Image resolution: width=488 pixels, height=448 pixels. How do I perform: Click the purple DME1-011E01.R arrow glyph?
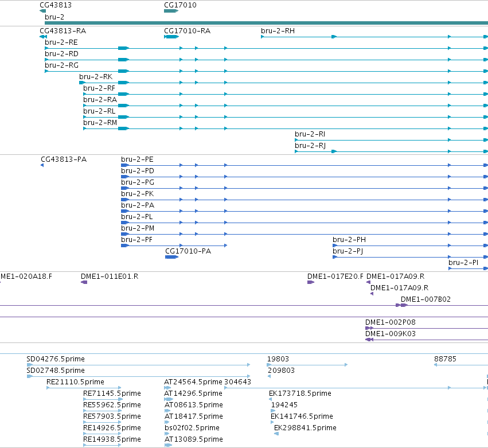(x=84, y=282)
